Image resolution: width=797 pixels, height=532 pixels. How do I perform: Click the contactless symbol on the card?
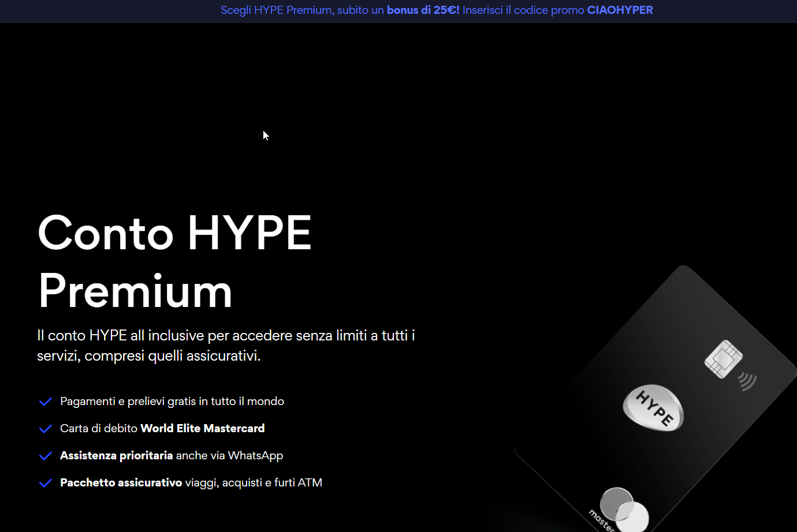pos(747,381)
